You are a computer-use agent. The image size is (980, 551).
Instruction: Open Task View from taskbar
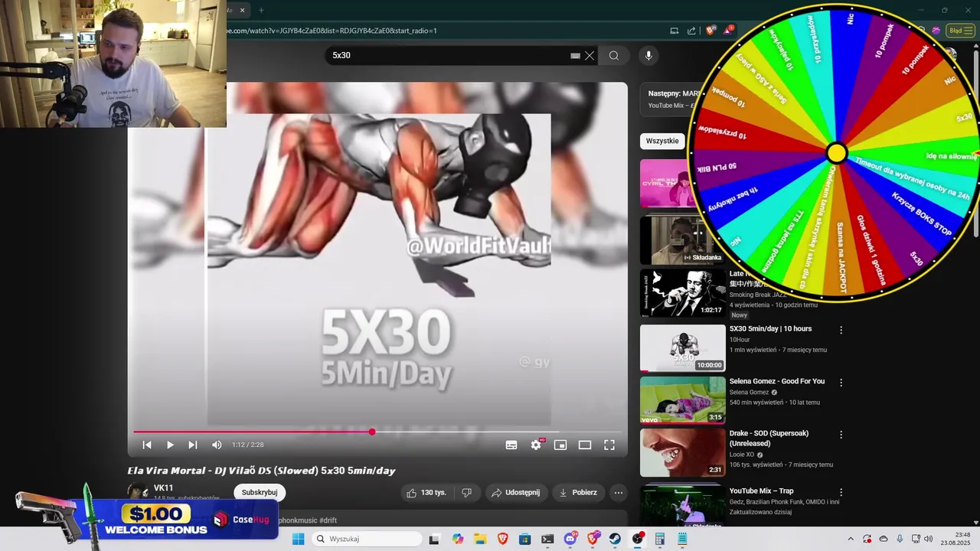point(434,539)
